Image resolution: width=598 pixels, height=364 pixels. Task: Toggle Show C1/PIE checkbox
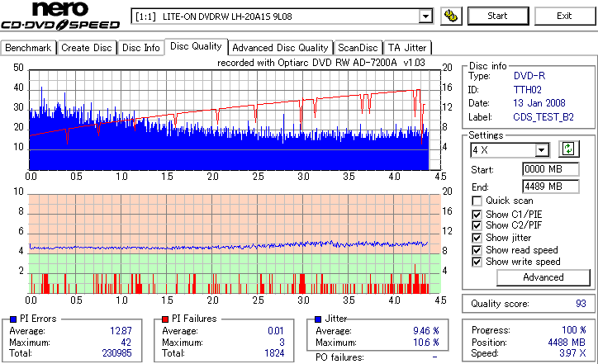(x=477, y=215)
